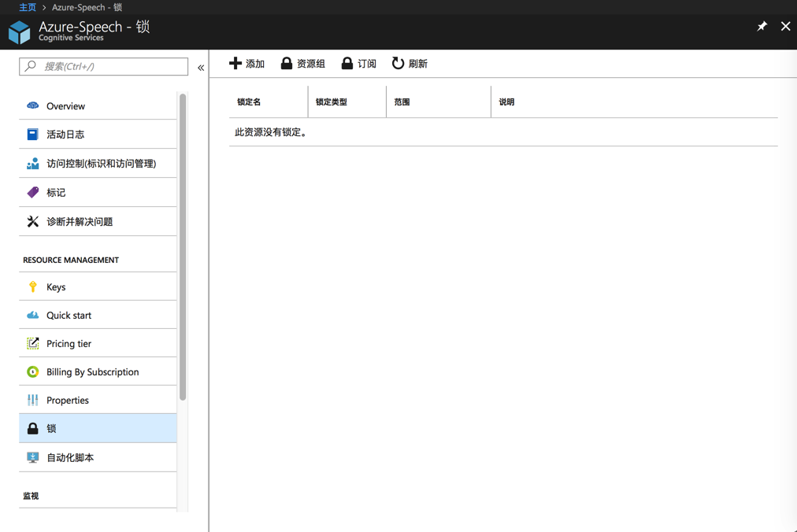797x532 pixels.
Task: Click the yellow key icon for Keys
Action: click(x=32, y=286)
